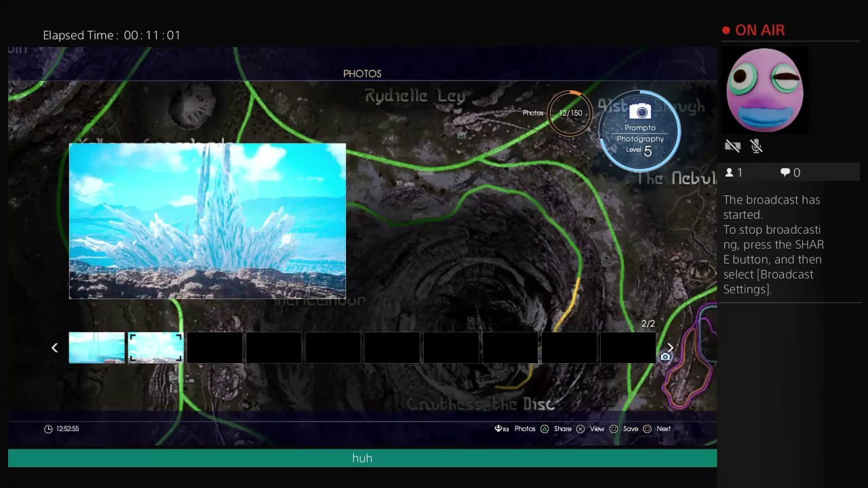
Task: Click the 12/150 photo count ring
Action: 570,113
